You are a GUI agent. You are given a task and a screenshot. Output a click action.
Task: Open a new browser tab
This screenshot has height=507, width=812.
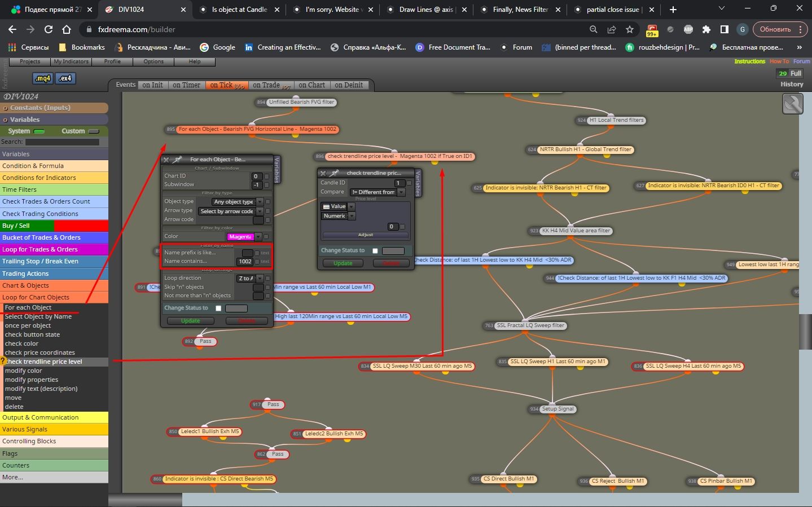673,10
